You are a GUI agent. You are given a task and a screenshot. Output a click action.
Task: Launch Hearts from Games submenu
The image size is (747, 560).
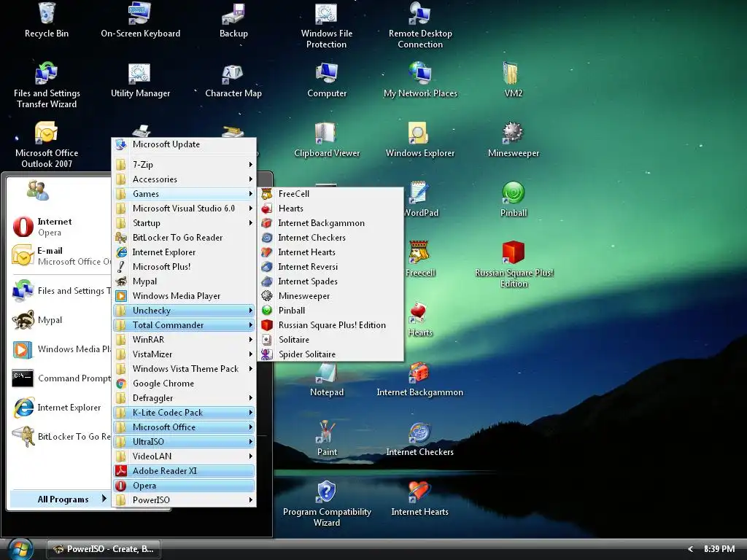coord(331,209)
